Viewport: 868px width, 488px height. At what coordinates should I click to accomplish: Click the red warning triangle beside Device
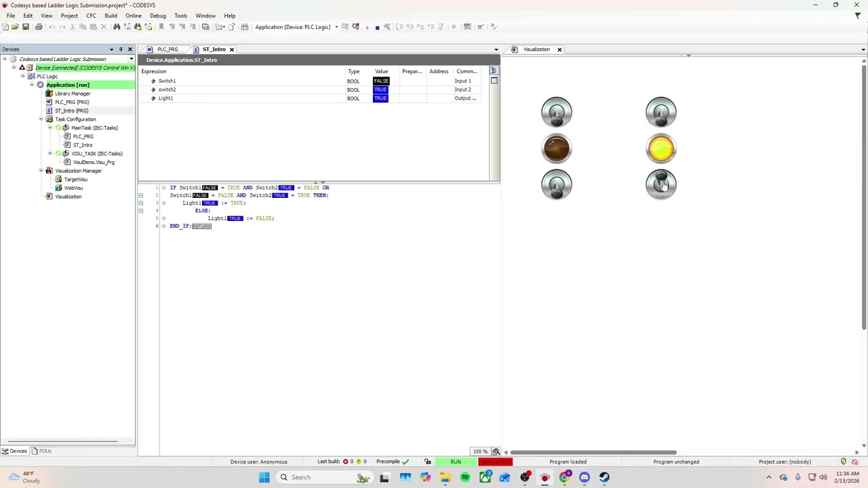point(22,68)
